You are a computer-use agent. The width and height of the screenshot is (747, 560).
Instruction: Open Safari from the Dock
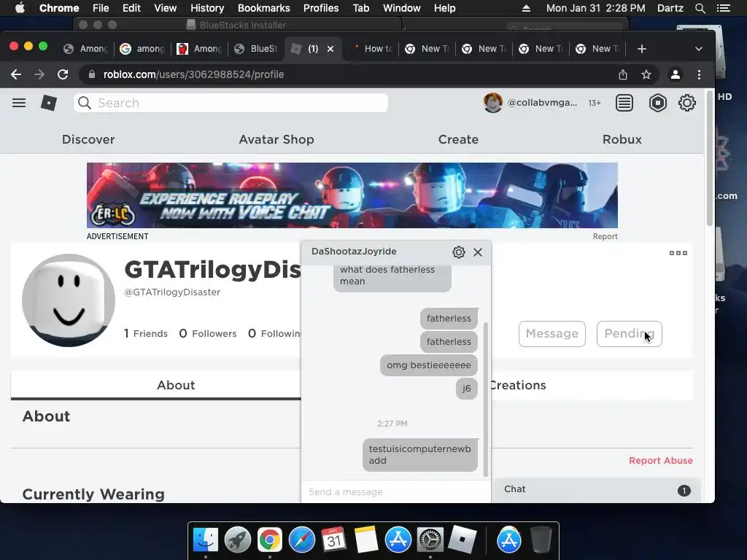pos(301,539)
